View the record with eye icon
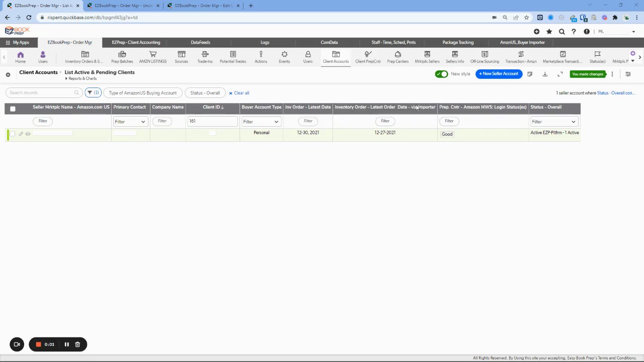 28,134
